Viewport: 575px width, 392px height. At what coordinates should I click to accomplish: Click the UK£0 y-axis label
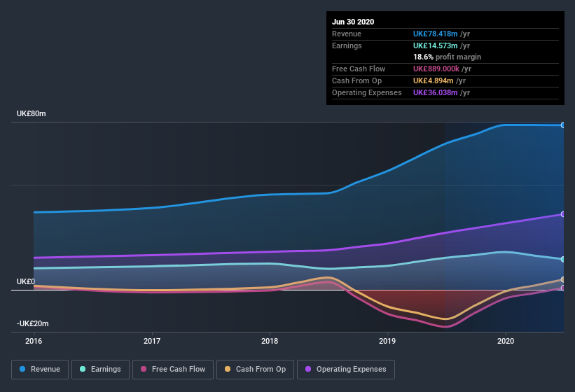(26, 281)
